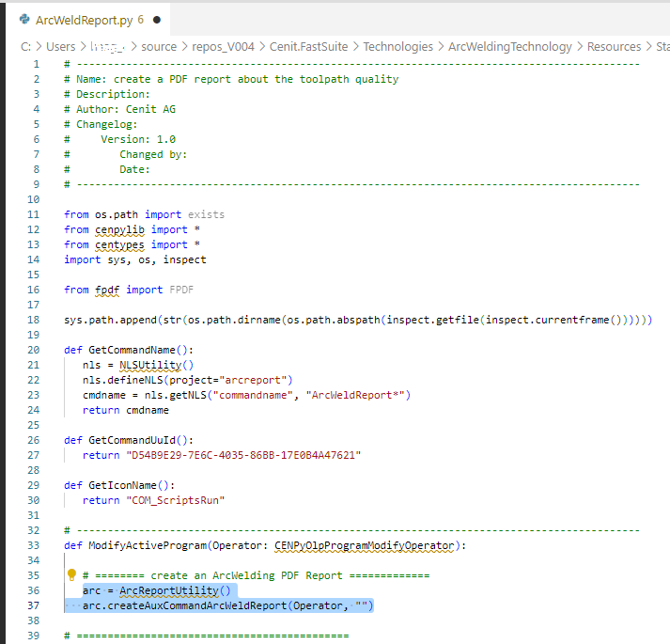Viewport: 670px width, 644px height.
Task: Open the ArcWeldingTechnology breadcrumb folder
Action: 509,46
